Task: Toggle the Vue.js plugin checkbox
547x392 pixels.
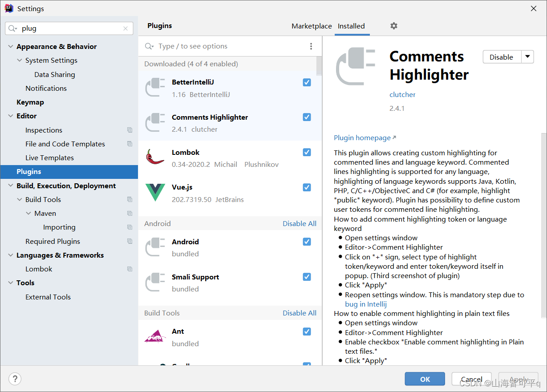Action: [x=307, y=187]
